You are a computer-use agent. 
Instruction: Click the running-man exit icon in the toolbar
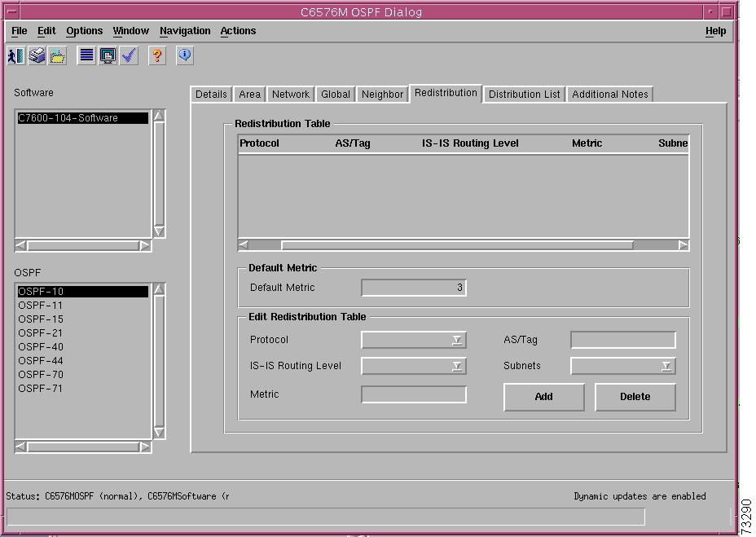(x=16, y=55)
